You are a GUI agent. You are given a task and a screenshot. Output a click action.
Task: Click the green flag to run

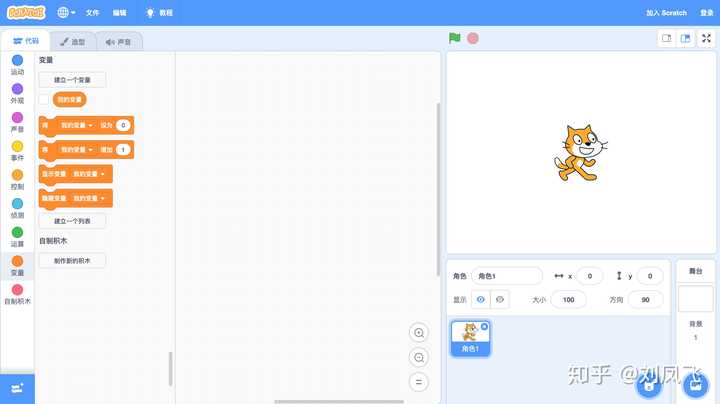coord(455,38)
